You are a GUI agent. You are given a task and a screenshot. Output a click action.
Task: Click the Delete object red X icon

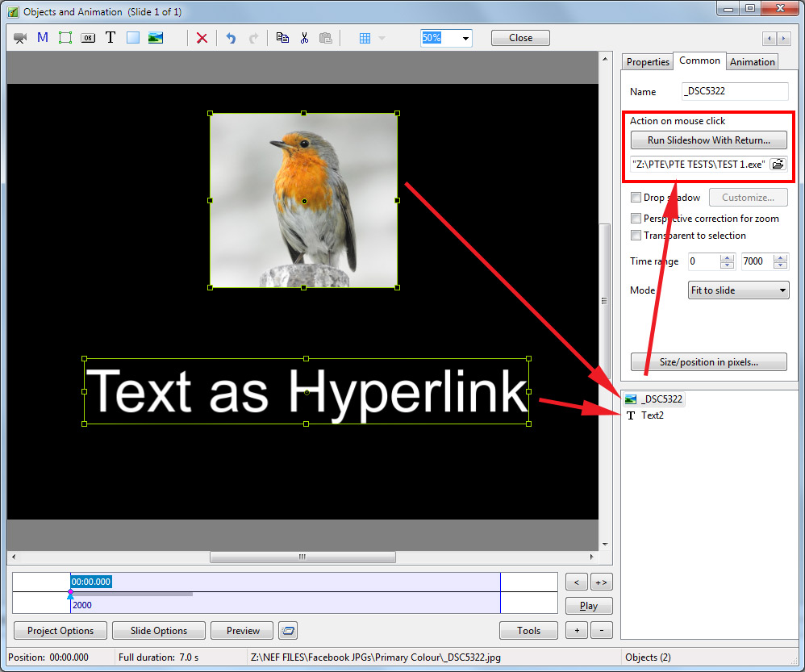[x=202, y=37]
